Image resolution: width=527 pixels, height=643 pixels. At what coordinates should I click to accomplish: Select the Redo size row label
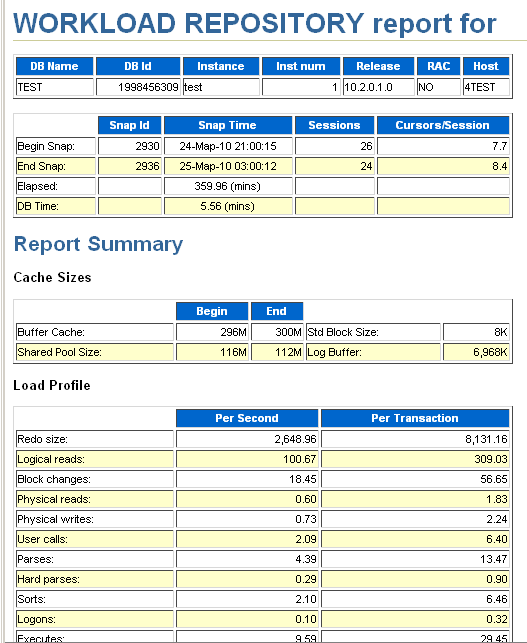click(x=95, y=439)
